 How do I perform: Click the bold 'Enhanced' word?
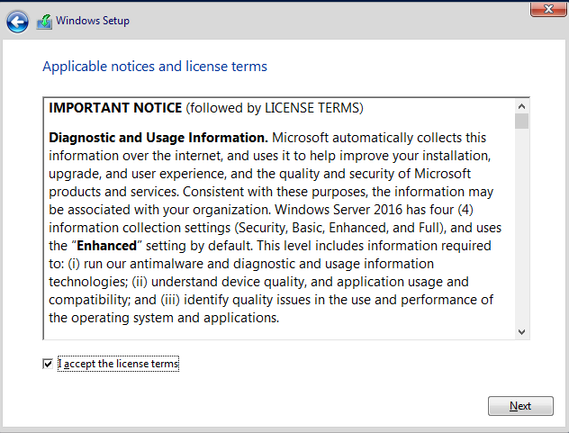pyautogui.click(x=107, y=246)
